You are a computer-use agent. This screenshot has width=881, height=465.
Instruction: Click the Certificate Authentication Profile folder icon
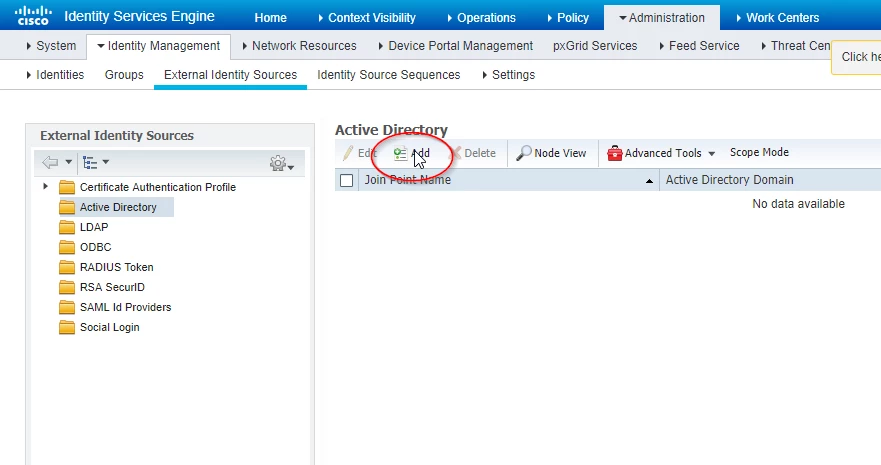coord(67,187)
